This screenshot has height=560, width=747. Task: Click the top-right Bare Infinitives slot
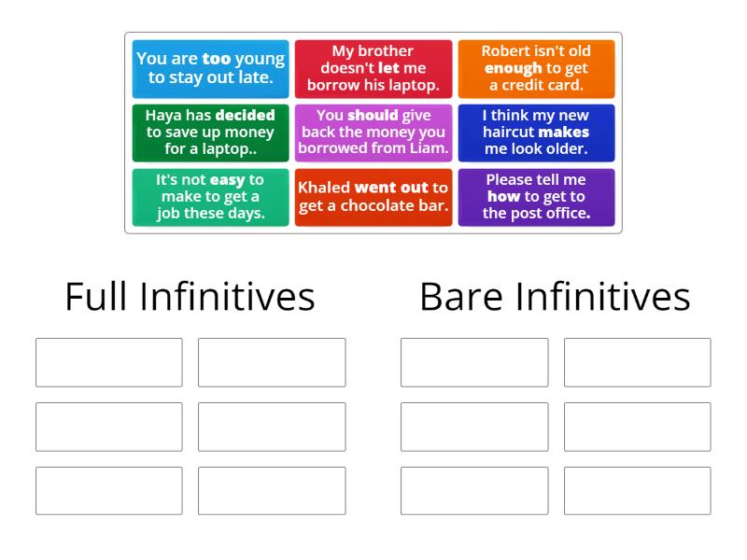click(636, 362)
